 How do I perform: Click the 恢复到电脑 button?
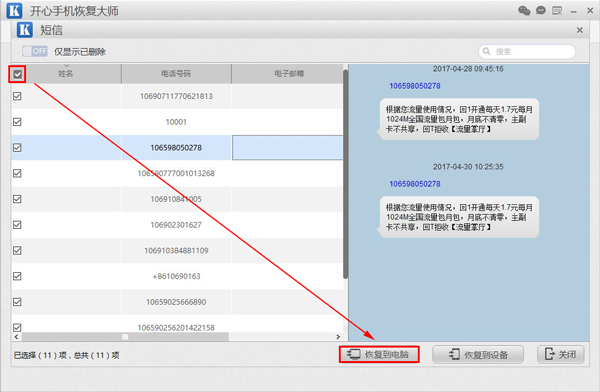[x=379, y=354]
